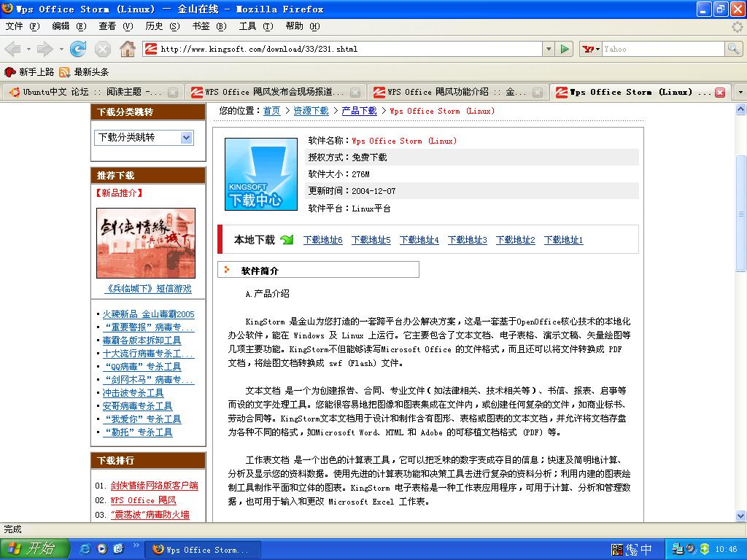Click the Yahoo search input field
The height and width of the screenshot is (560, 747).
(663, 49)
